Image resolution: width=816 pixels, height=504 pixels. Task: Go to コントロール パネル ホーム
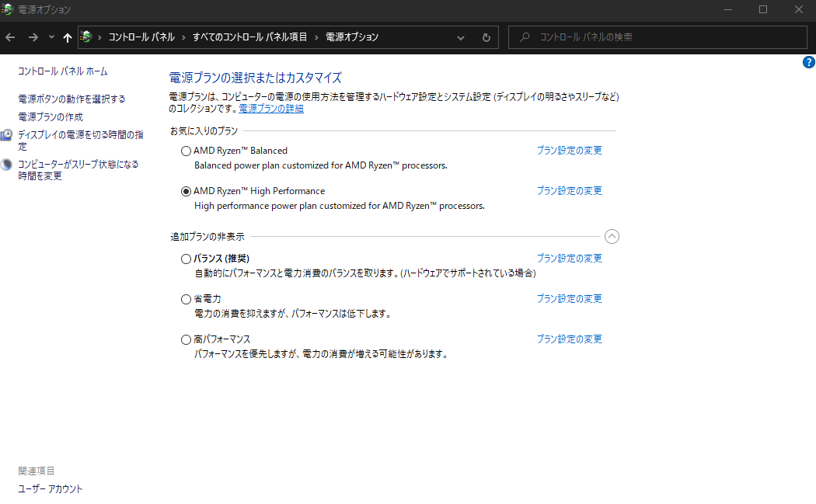click(63, 71)
